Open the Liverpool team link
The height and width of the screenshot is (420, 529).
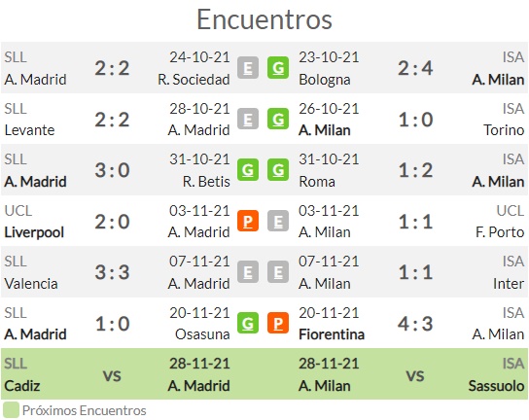(34, 232)
